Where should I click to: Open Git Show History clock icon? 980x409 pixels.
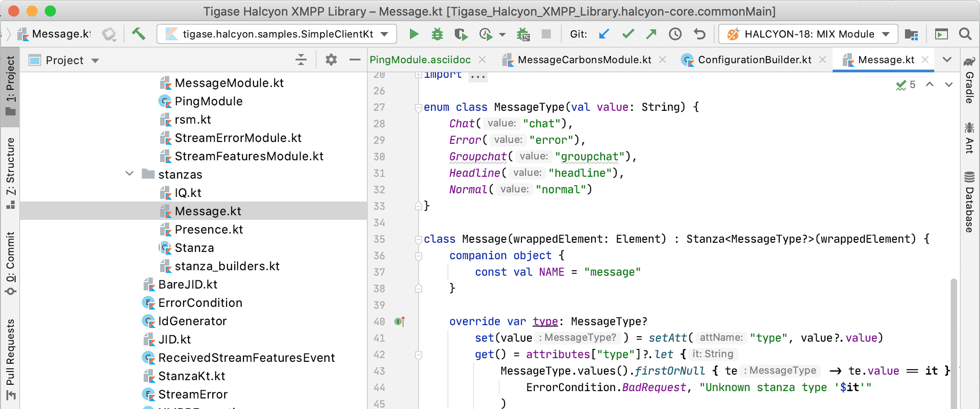(x=675, y=34)
